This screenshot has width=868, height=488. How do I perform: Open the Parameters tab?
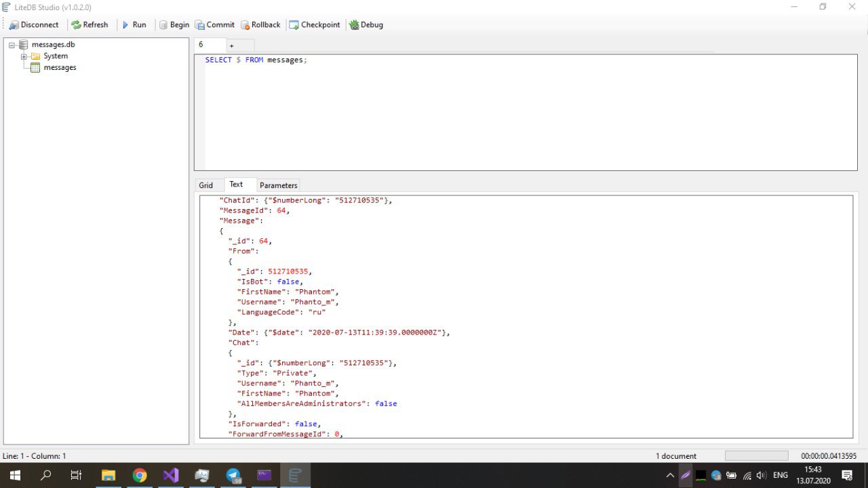[x=279, y=185]
